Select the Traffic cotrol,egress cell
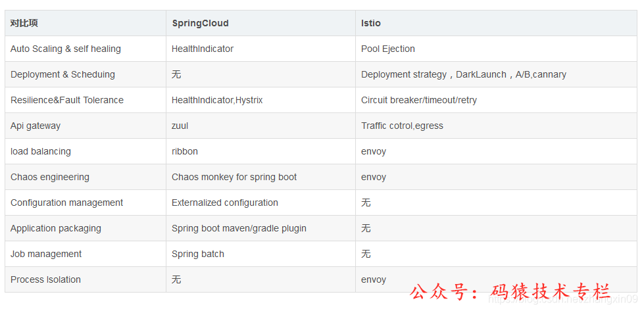Image resolution: width=644 pixels, height=311 pixels. (x=496, y=126)
